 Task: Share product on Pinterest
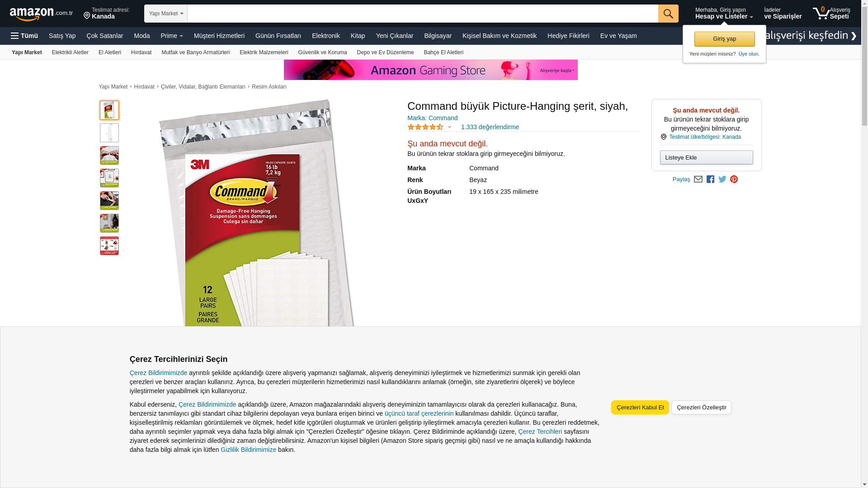click(x=734, y=179)
